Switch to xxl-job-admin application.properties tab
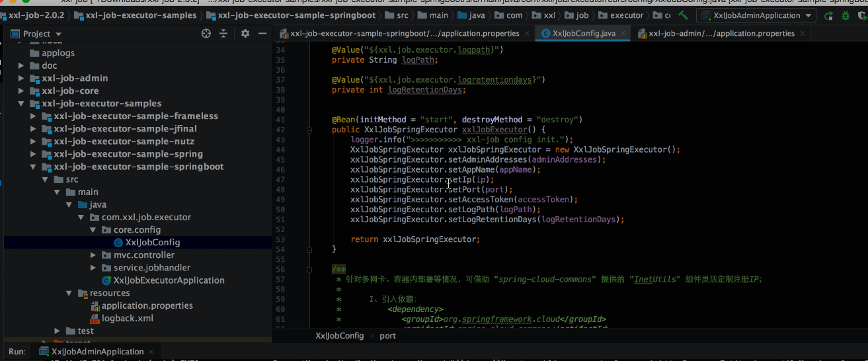The height and width of the screenshot is (361, 868). pos(721,33)
